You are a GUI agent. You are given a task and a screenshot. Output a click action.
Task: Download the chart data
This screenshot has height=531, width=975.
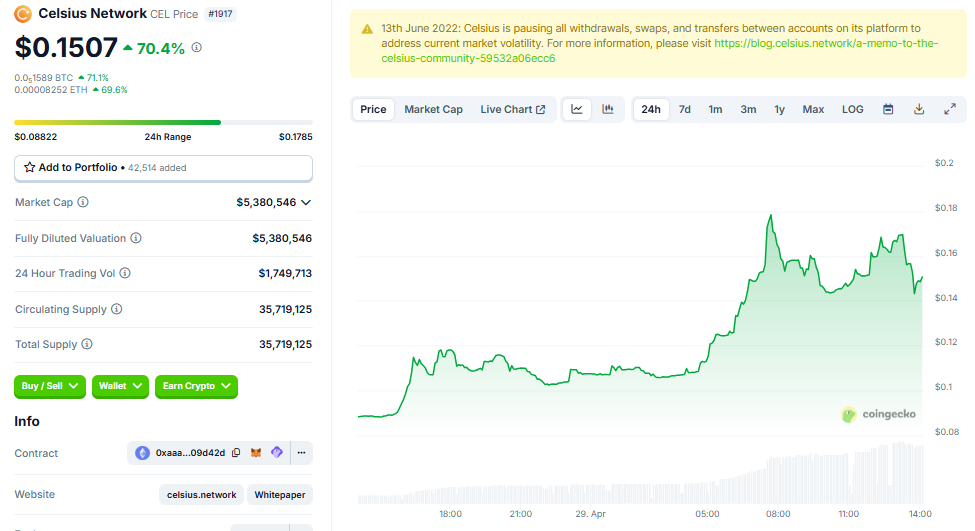pyautogui.click(x=918, y=109)
